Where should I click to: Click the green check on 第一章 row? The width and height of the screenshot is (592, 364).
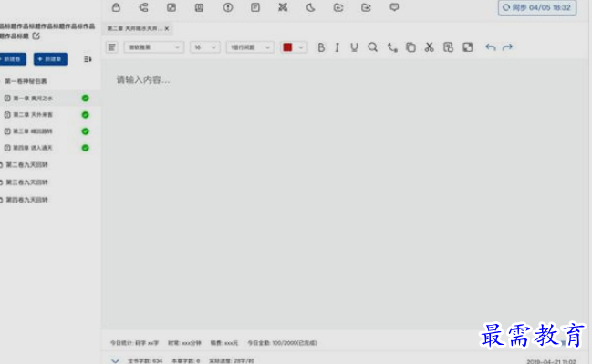pyautogui.click(x=86, y=99)
